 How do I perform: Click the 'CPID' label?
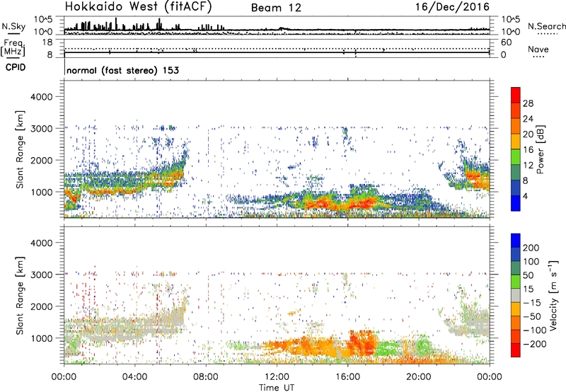16,67
